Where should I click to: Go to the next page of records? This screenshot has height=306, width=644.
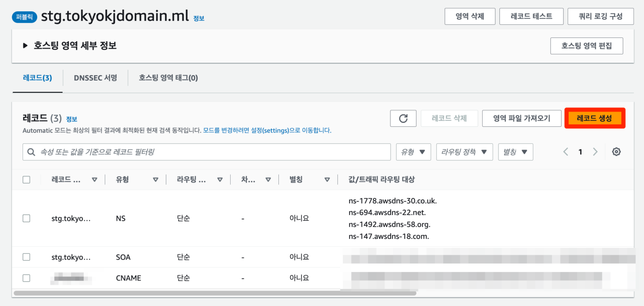point(595,152)
